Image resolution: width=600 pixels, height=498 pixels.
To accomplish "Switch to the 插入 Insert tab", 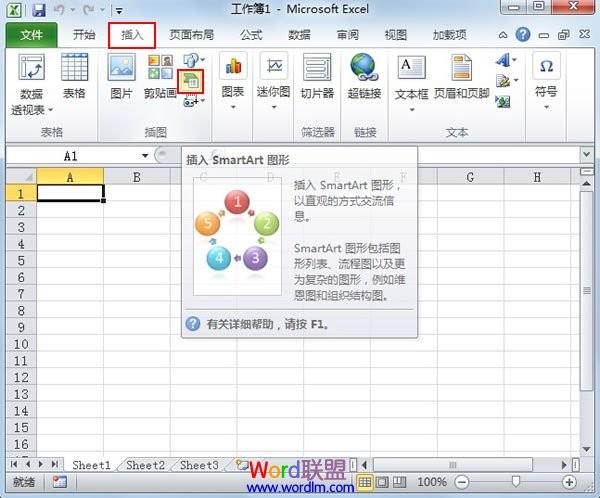I will [x=132, y=35].
